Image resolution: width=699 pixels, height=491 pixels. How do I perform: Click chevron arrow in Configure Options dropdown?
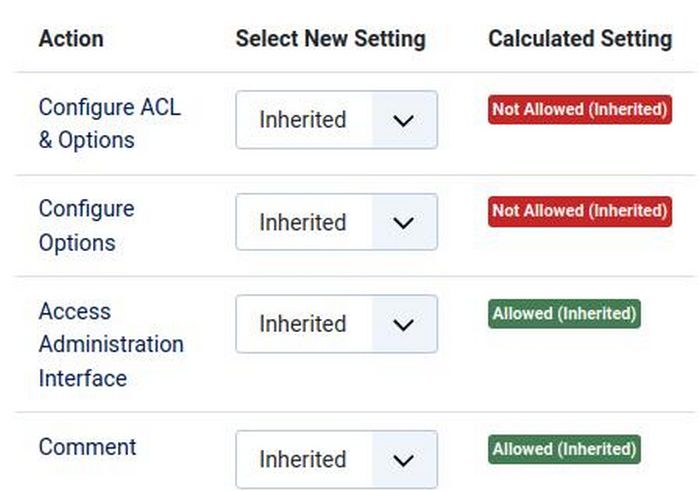[x=403, y=222]
